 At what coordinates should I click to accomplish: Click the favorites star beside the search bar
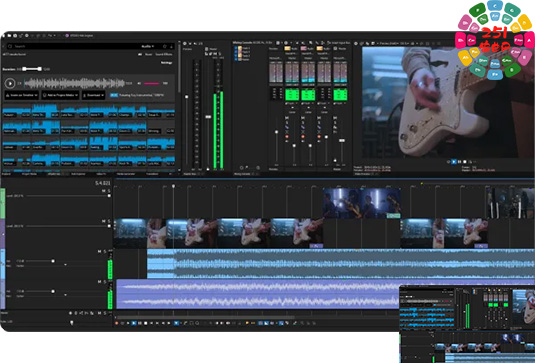tap(164, 46)
